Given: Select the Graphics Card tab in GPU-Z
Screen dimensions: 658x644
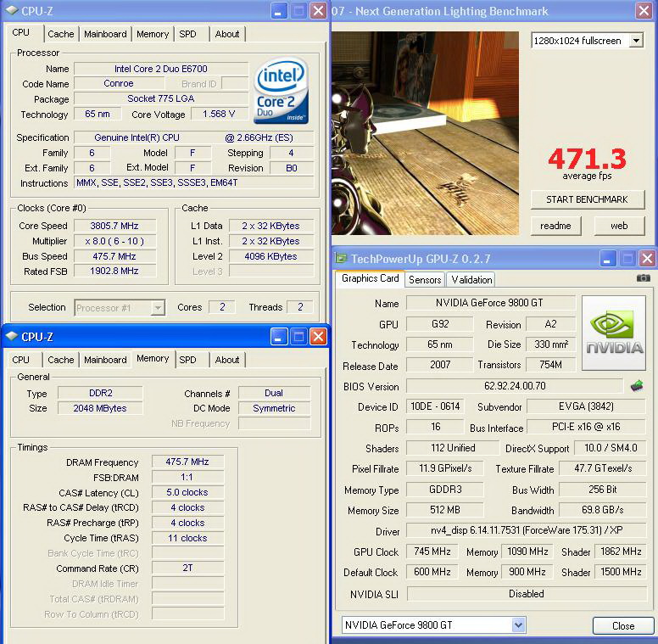Looking at the screenshot, I should tap(370, 278).
